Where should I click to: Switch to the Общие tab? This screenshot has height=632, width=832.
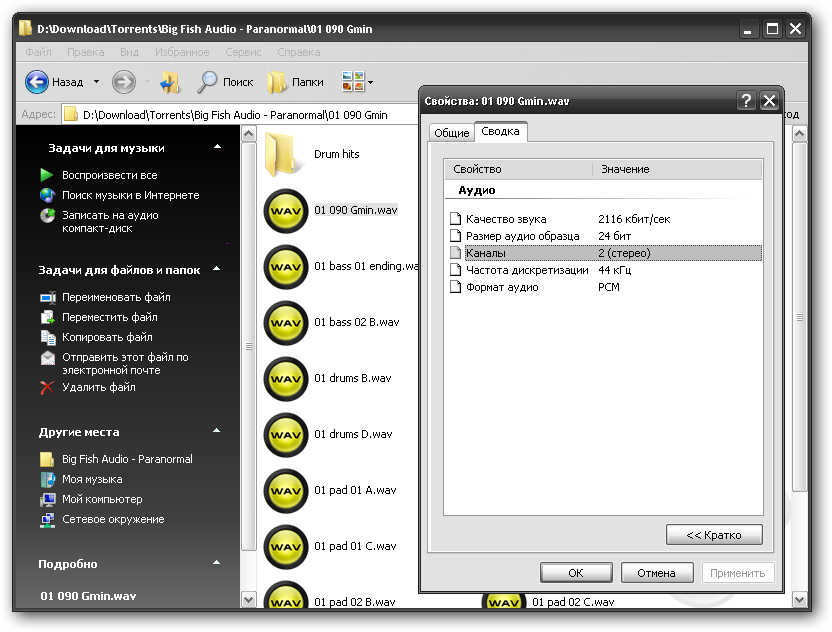point(451,133)
